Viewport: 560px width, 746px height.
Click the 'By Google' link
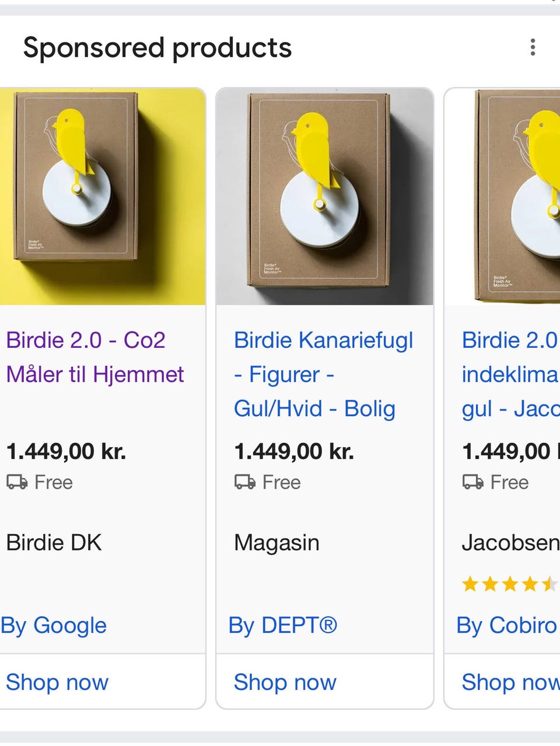coord(54,625)
